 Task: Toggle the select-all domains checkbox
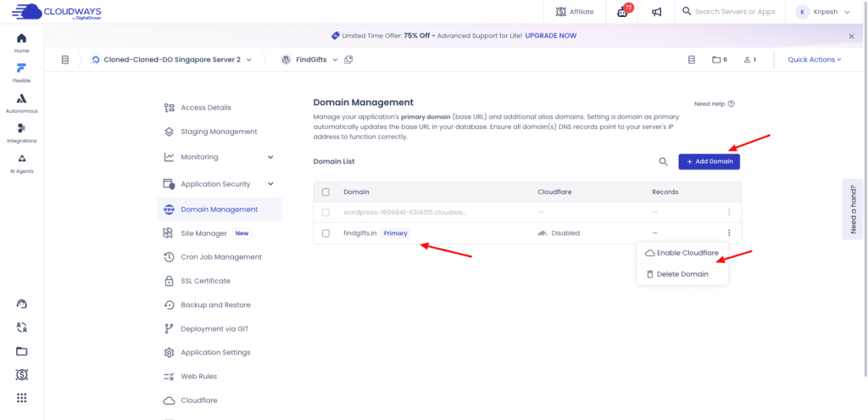(x=325, y=192)
